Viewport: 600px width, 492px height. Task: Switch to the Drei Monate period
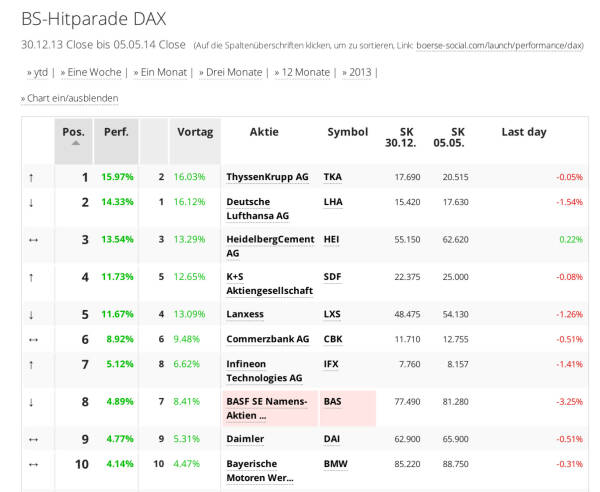[233, 72]
